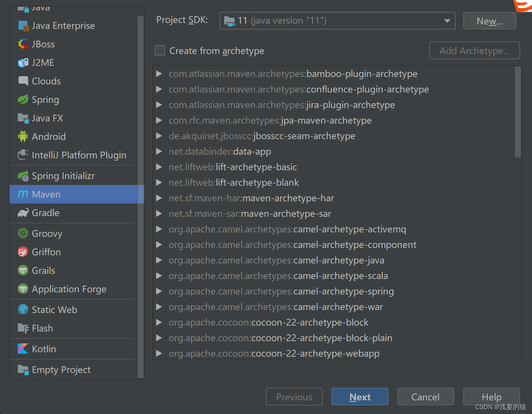The width and height of the screenshot is (532, 414).
Task: Expand net.databinder data-app entry
Action: click(159, 151)
